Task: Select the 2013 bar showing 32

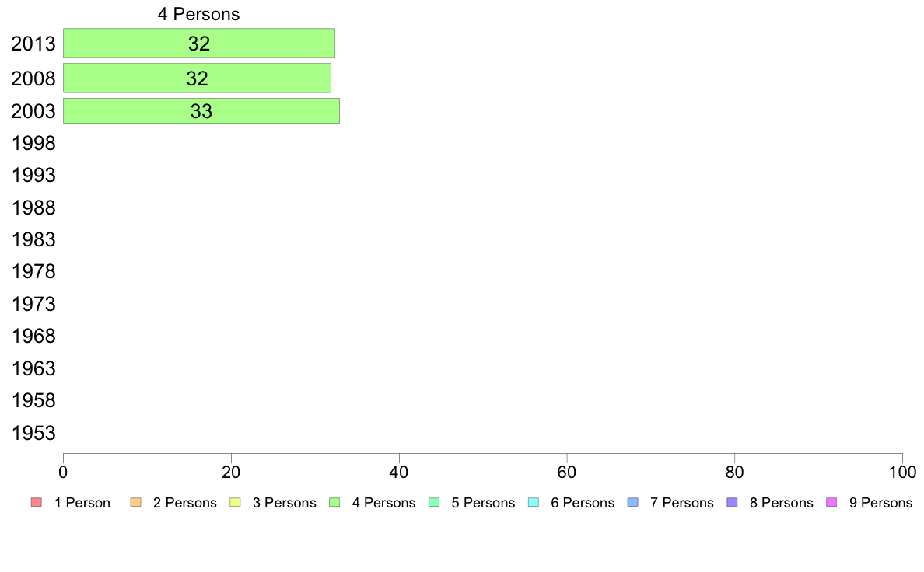Action: point(199,43)
